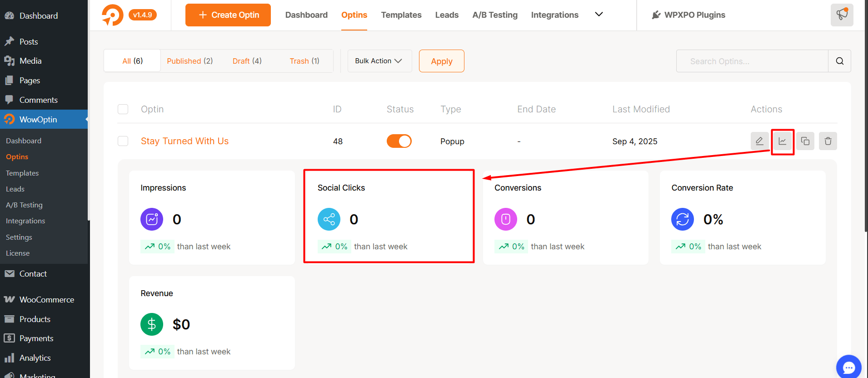This screenshot has width=868, height=378.
Task: Delete the optin using the trash icon
Action: pyautogui.click(x=828, y=141)
